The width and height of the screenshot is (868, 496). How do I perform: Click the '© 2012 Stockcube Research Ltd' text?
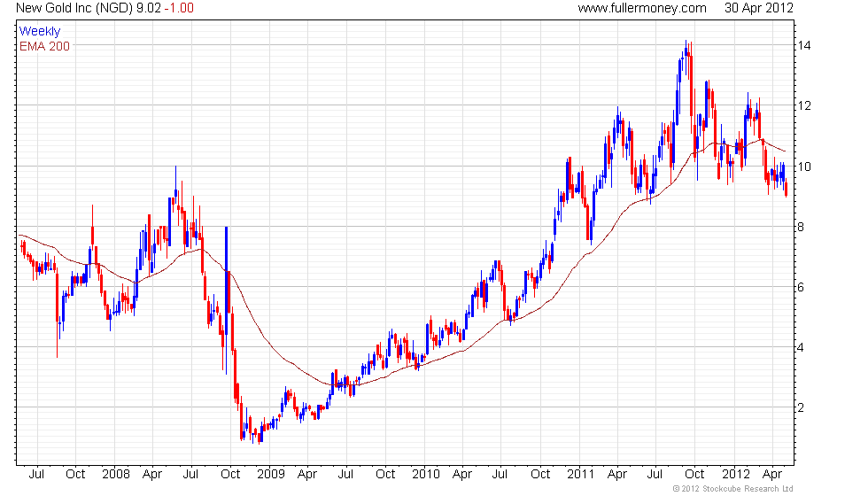click(733, 489)
